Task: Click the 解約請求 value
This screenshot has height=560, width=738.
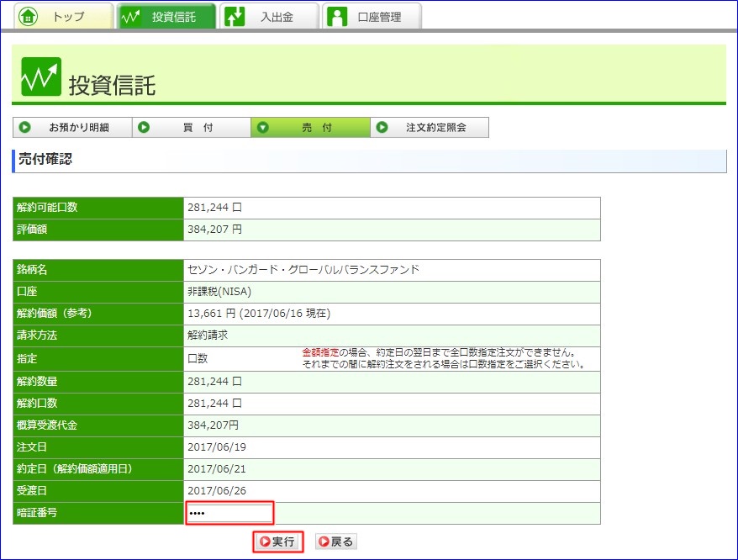Action: click(x=208, y=335)
